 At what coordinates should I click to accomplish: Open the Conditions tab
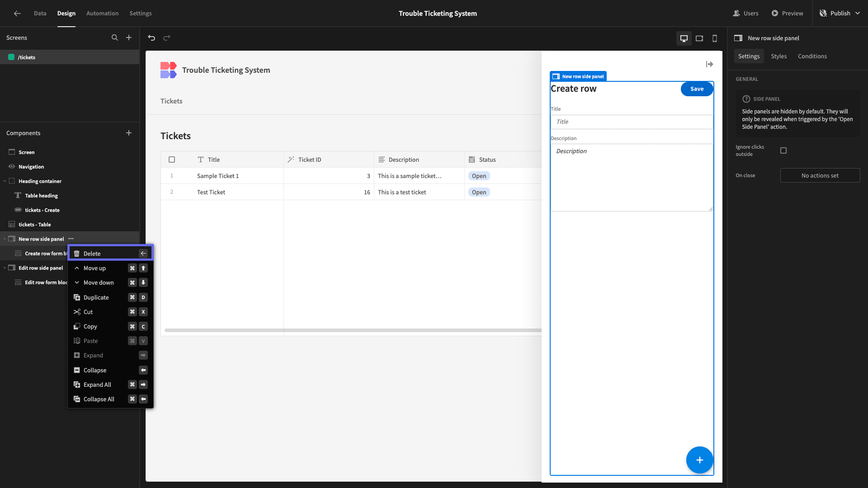coord(812,56)
